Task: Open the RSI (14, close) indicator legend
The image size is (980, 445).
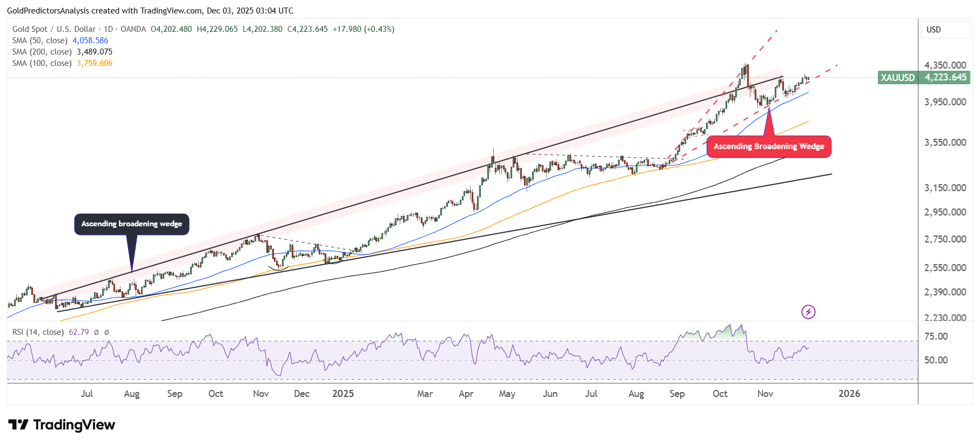Action: pos(38,332)
